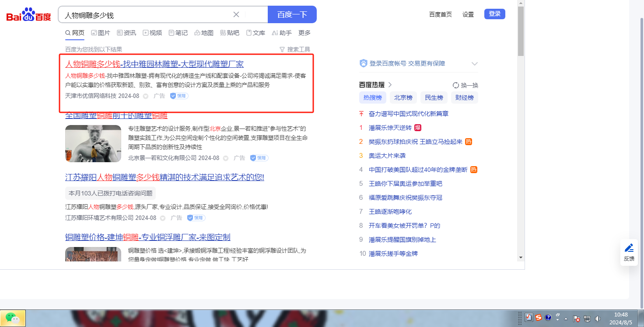
Task: Open the 助手 AI tab
Action: (x=282, y=33)
